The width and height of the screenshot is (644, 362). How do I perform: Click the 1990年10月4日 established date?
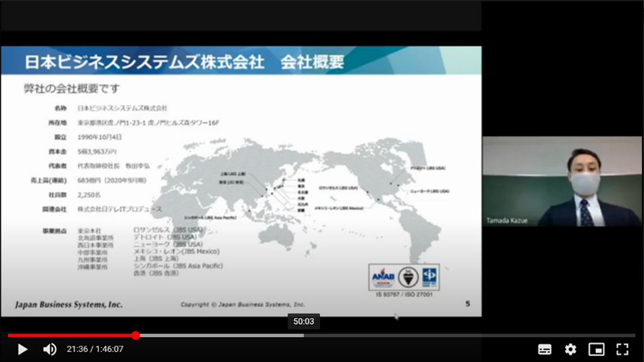100,137
